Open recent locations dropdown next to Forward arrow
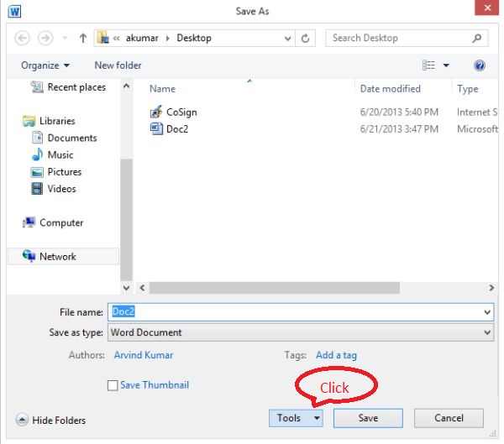 pyautogui.click(x=65, y=38)
